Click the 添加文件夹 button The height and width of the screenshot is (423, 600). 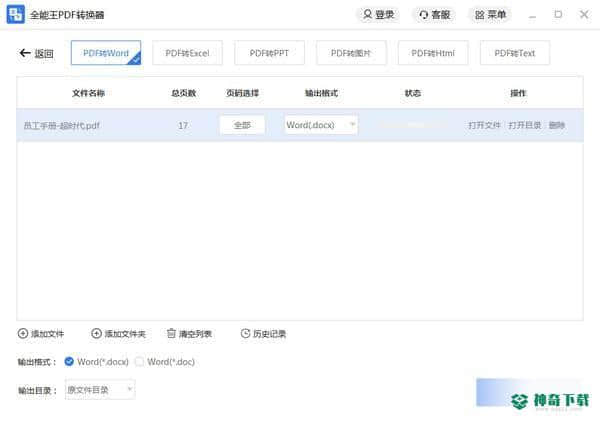click(x=118, y=334)
